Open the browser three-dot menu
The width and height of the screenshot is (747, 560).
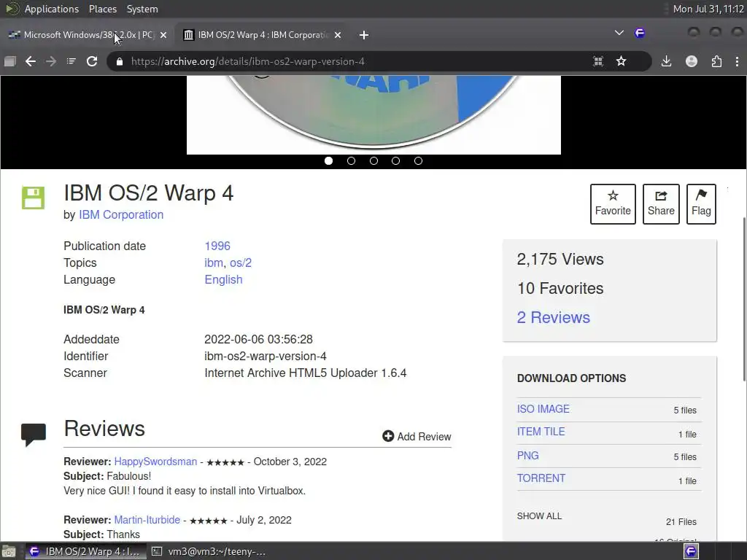point(737,61)
